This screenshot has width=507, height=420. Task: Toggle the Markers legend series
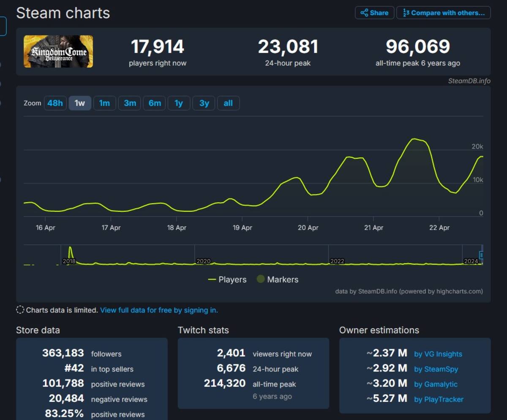tap(278, 279)
